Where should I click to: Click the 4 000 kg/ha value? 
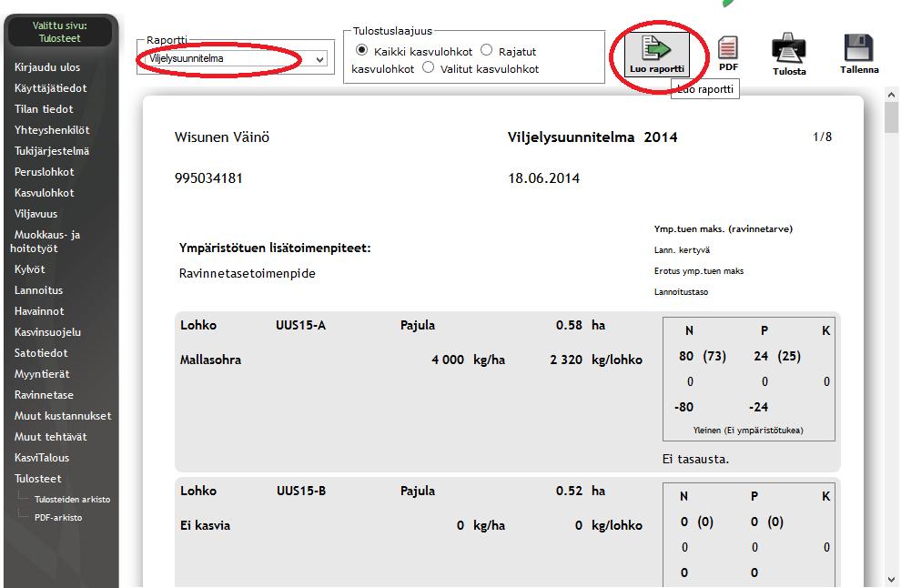click(468, 360)
